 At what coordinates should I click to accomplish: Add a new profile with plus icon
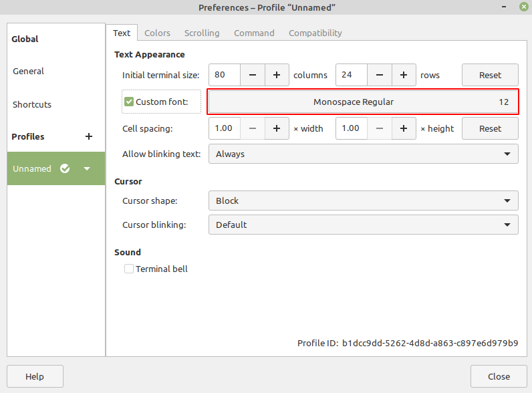pyautogui.click(x=89, y=136)
